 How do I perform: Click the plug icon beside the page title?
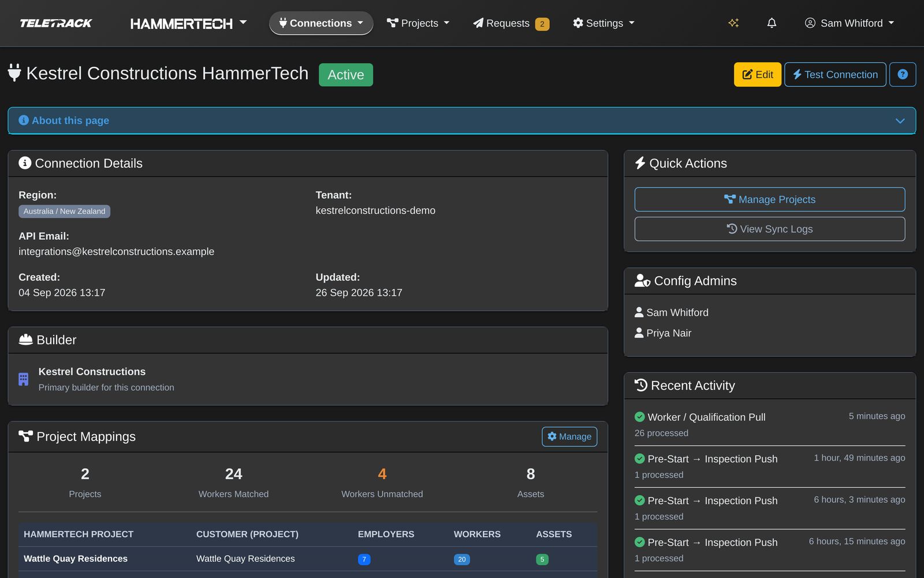click(14, 73)
